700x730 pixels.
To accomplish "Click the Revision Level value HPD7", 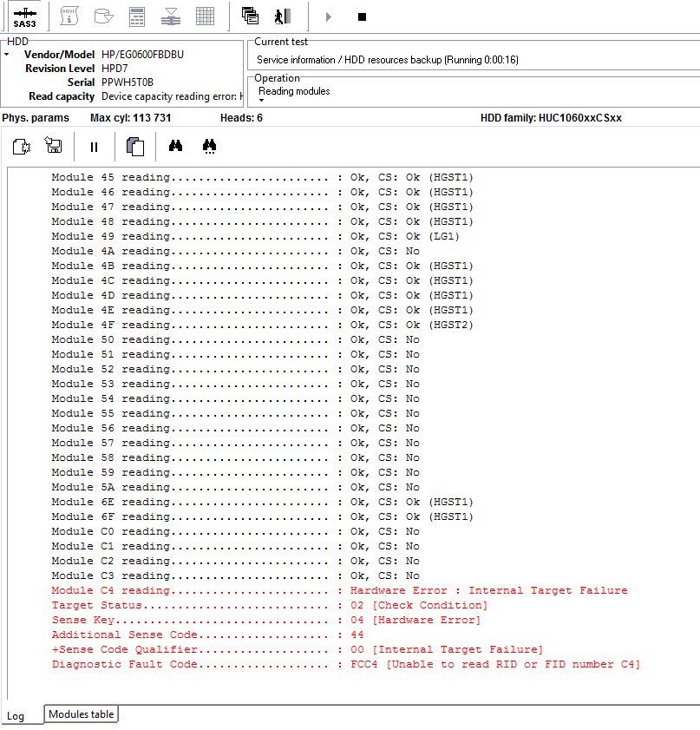I will tap(114, 69).
